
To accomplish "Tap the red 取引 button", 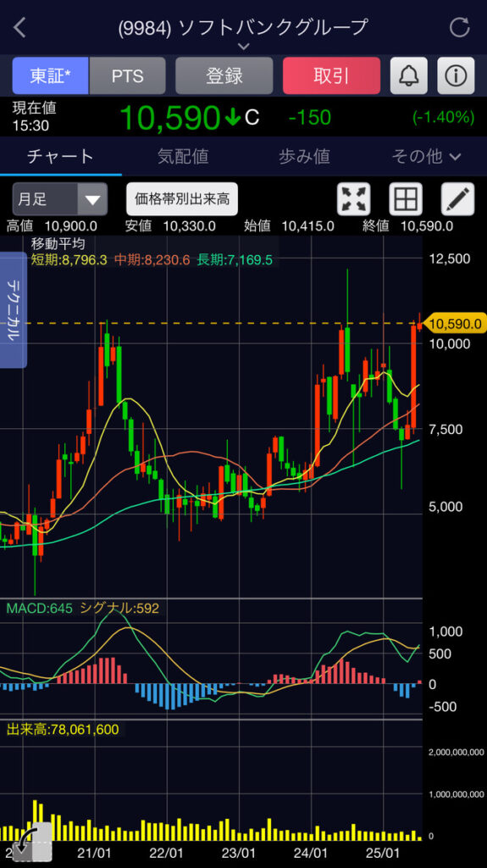I will coord(331,75).
